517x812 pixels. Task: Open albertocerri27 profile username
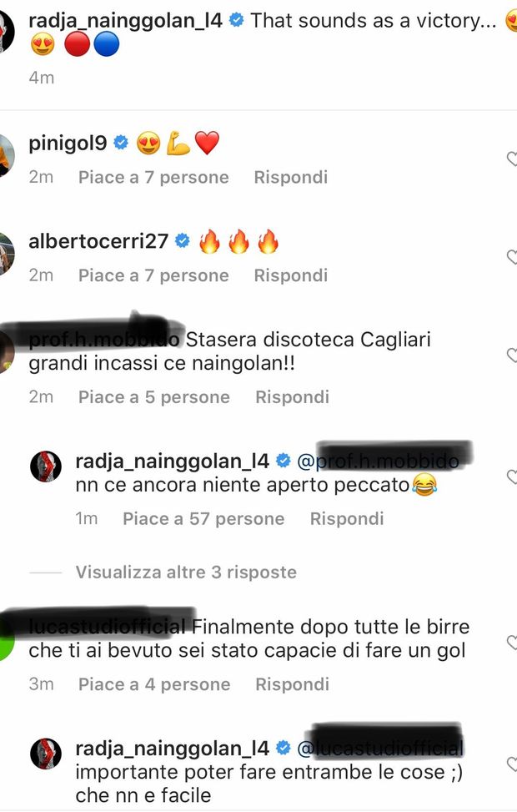pos(98,241)
